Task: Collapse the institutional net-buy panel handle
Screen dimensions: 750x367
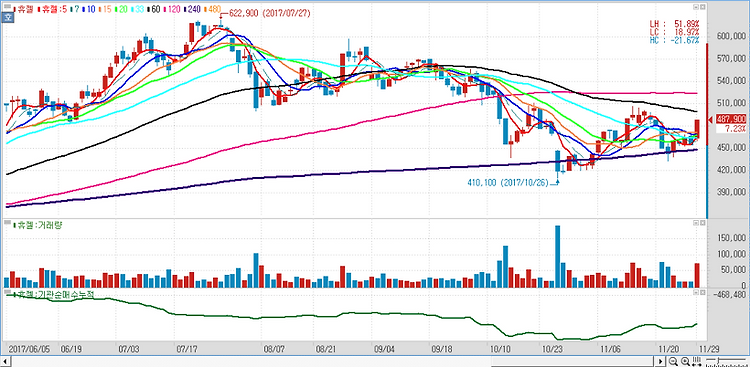Action: coord(7,292)
